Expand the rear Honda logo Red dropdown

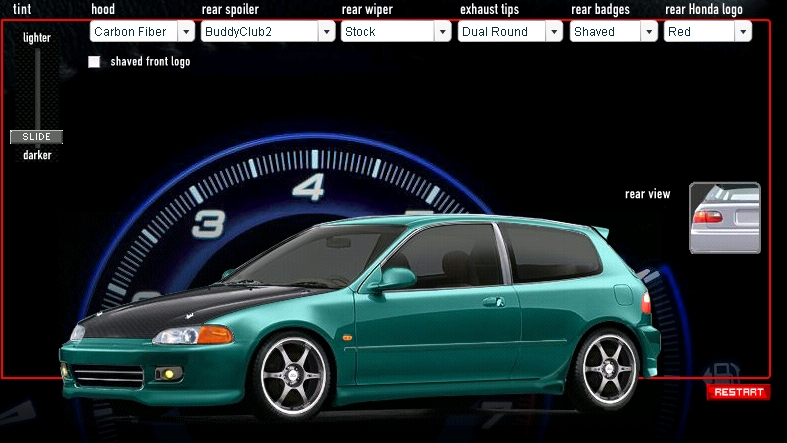(707, 31)
